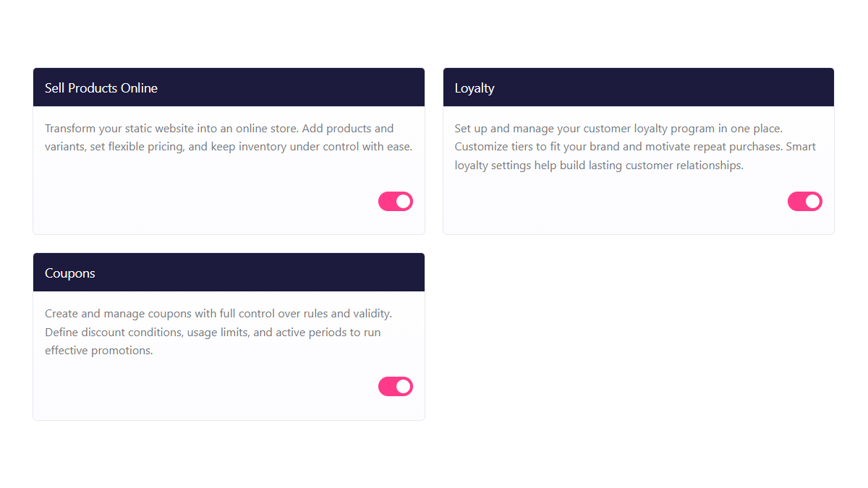Click the "Sell Products Online" card title
Image resolution: width=868 pixels, height=488 pixels.
[x=101, y=88]
